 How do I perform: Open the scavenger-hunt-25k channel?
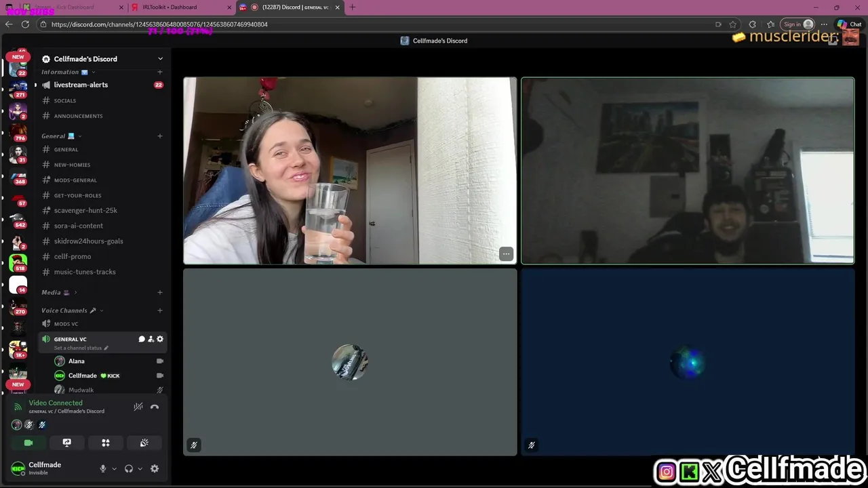point(102,210)
